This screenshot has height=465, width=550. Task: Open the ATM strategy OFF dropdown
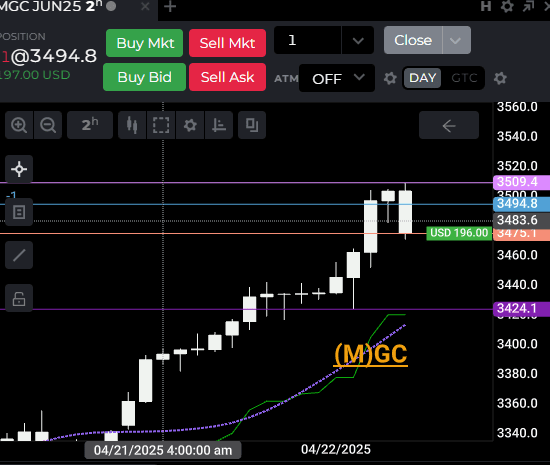click(x=337, y=78)
